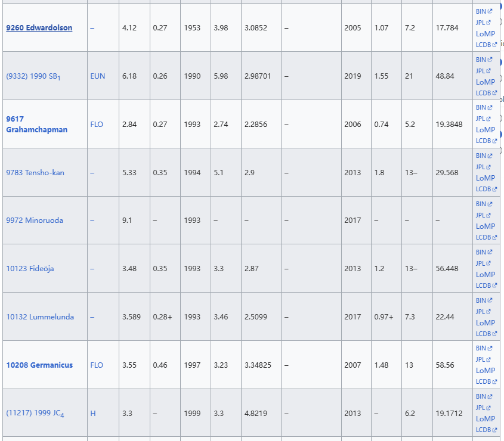
Task: Open JPL external link for 10123 Fideöja
Action: pos(481,263)
